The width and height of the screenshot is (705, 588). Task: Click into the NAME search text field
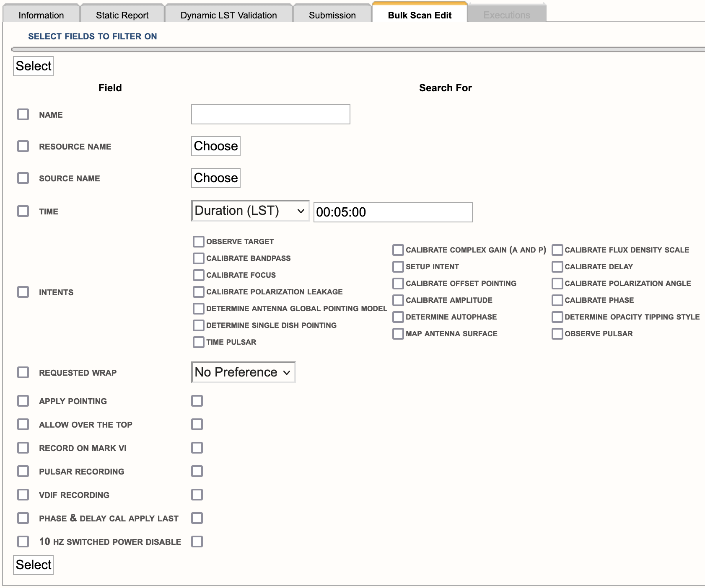point(270,114)
